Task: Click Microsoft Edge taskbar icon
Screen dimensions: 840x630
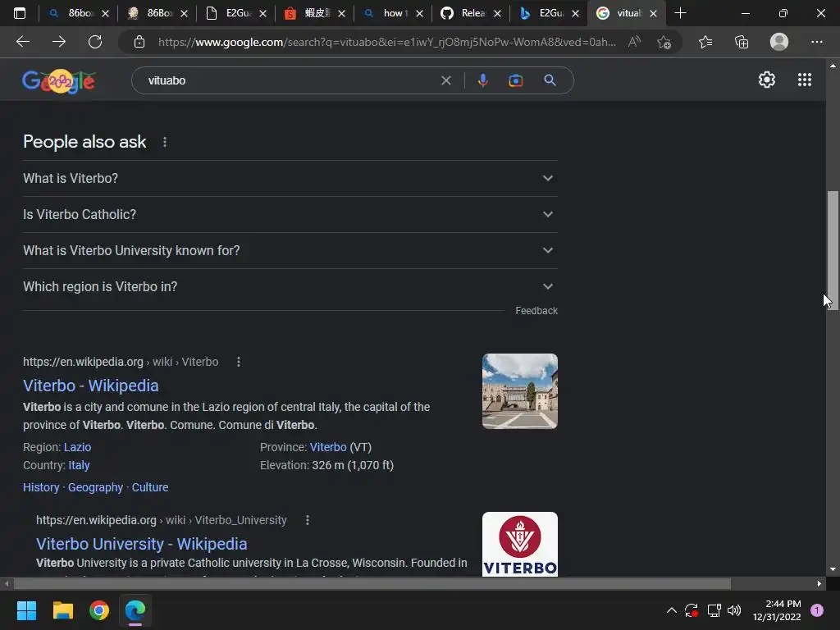Action: [135, 610]
